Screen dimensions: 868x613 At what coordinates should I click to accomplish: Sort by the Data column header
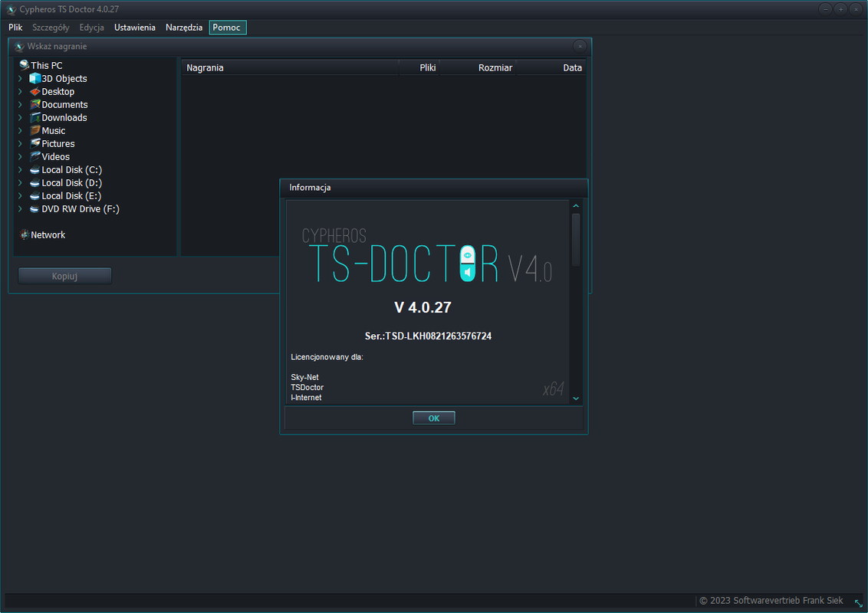[x=551, y=67]
